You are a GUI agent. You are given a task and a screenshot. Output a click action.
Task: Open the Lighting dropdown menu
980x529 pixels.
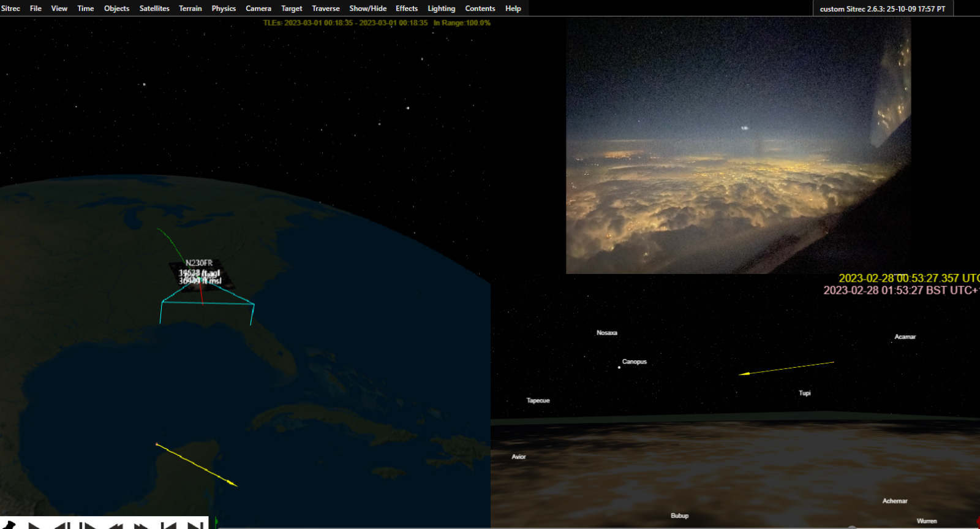441,9
